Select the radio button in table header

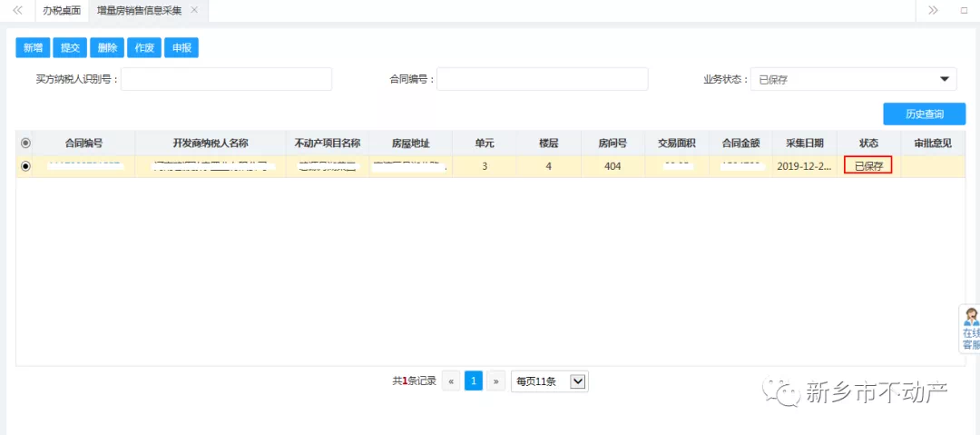click(x=25, y=143)
